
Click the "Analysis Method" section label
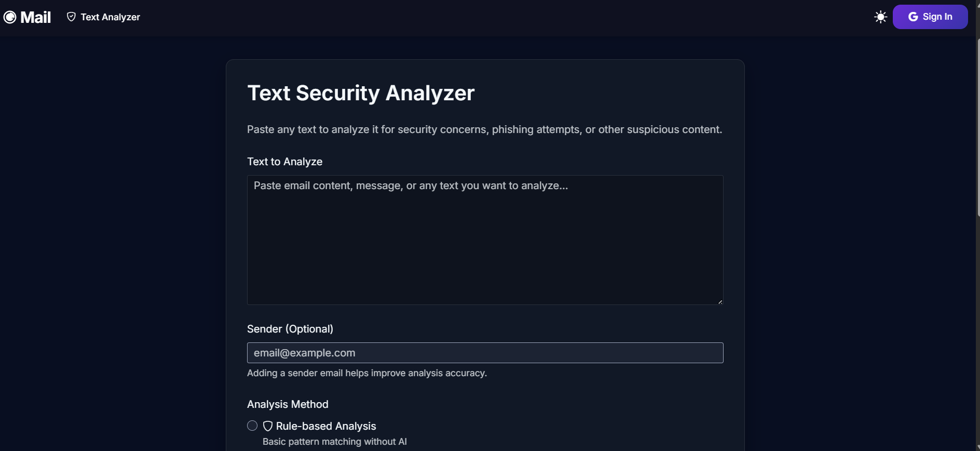point(288,404)
